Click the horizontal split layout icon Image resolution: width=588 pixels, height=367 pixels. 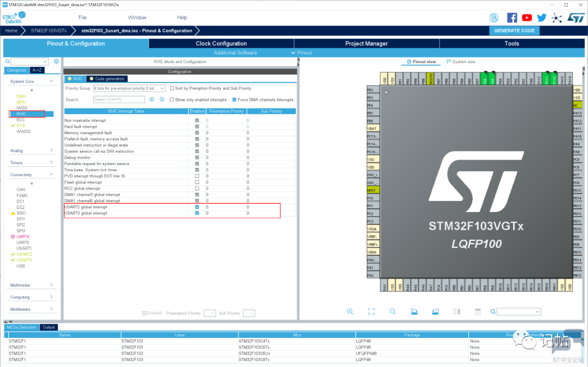(x=478, y=311)
